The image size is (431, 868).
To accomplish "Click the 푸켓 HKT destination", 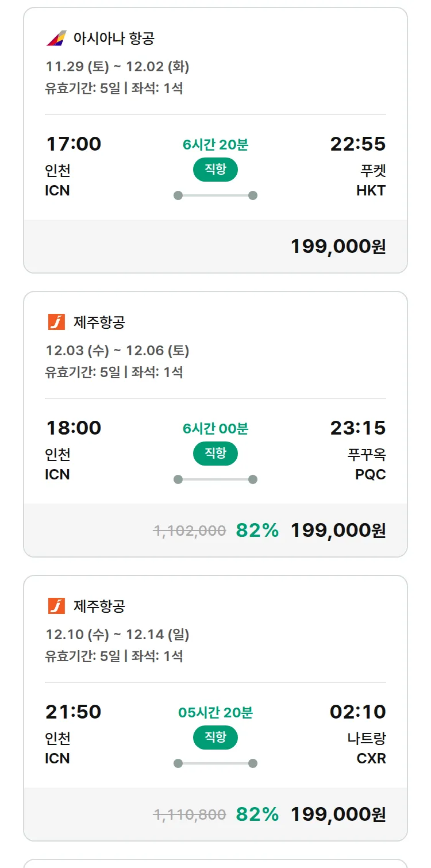I will tap(371, 180).
